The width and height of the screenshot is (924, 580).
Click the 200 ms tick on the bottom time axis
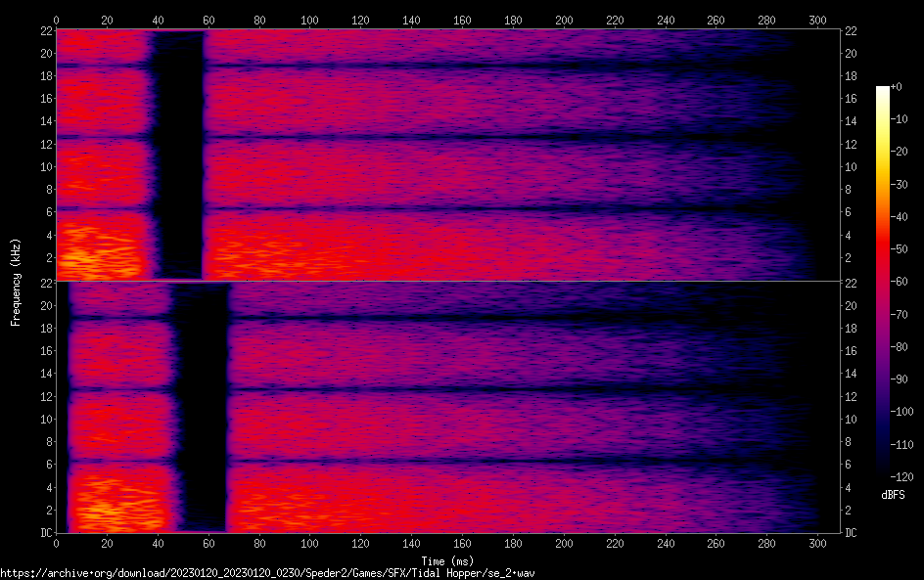[x=564, y=543]
